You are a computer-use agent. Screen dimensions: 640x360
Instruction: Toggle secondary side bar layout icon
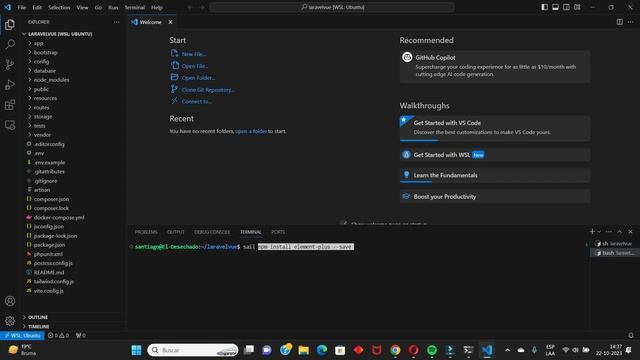coord(566,7)
